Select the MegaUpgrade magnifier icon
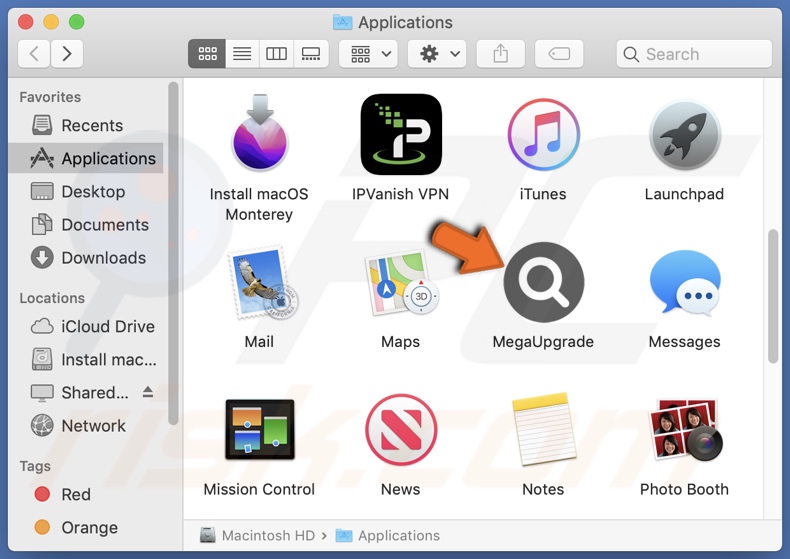 (x=544, y=282)
